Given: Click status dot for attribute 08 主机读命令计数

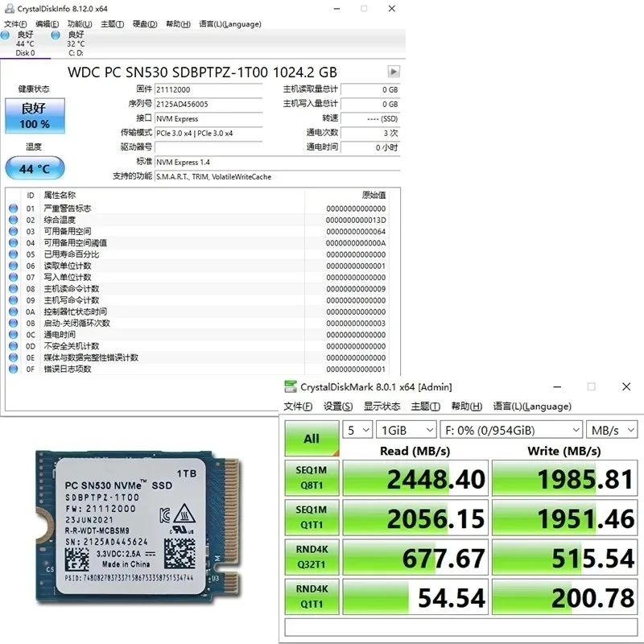Looking at the screenshot, I should click(13, 289).
